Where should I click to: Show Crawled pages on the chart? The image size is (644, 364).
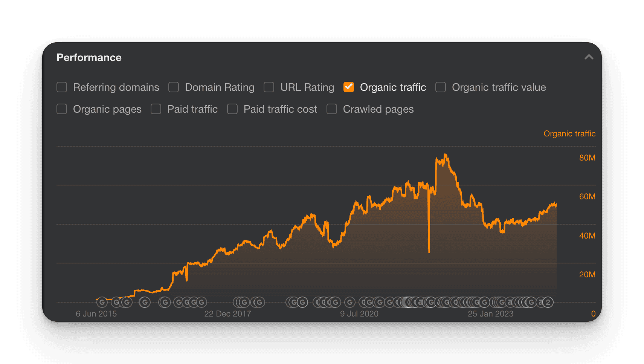point(332,109)
